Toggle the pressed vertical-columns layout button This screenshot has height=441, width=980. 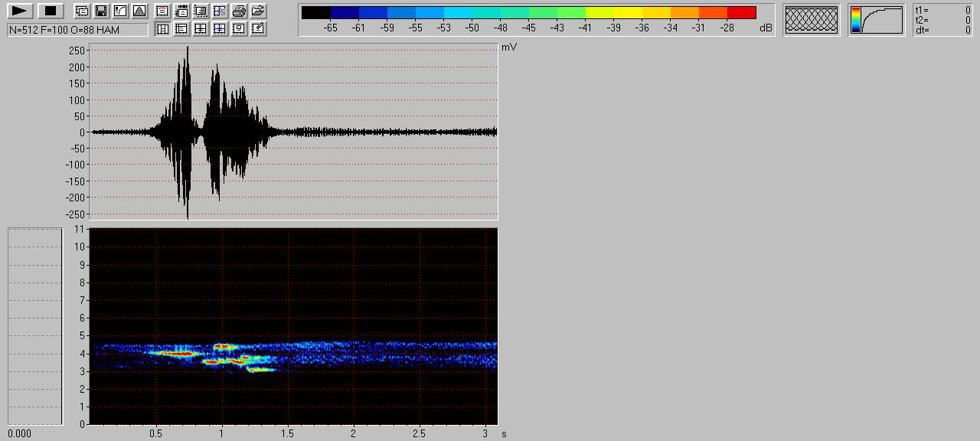pos(162,29)
